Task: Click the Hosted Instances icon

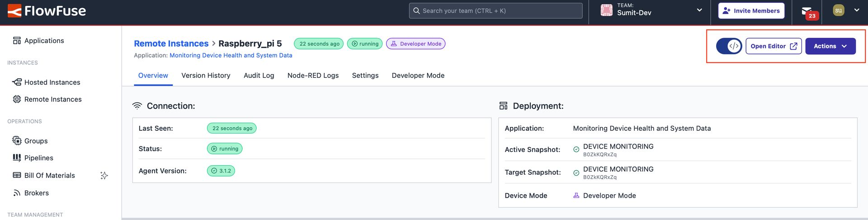Action: (x=17, y=82)
